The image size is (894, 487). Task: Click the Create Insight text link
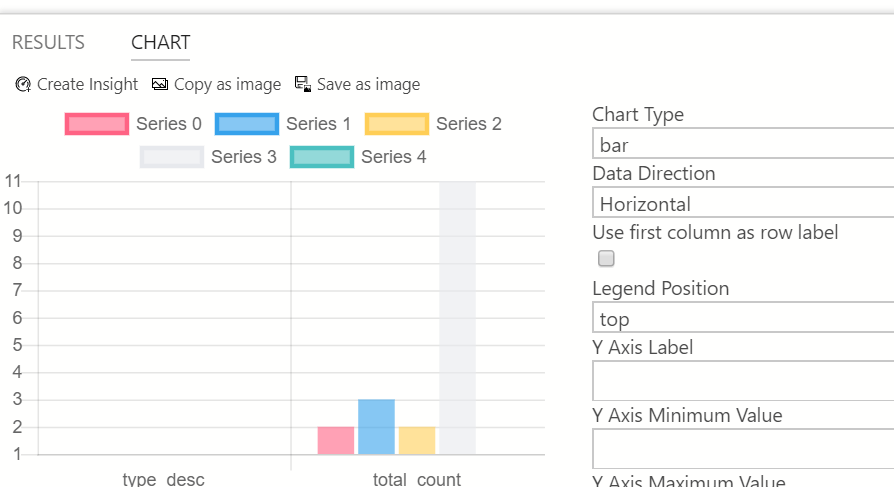point(87,85)
